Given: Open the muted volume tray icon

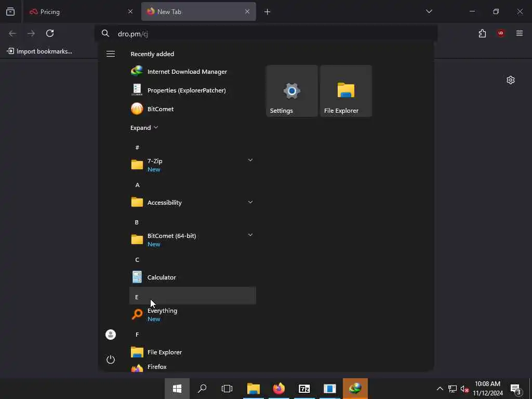Looking at the screenshot, I should 464,389.
